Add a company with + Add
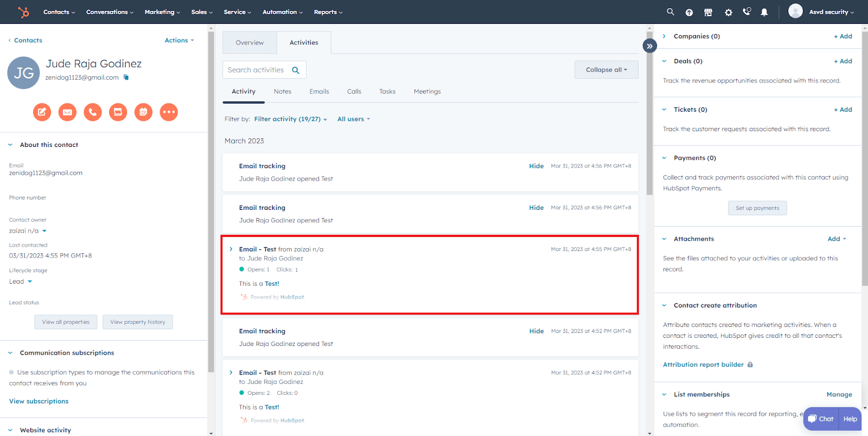 (x=843, y=36)
